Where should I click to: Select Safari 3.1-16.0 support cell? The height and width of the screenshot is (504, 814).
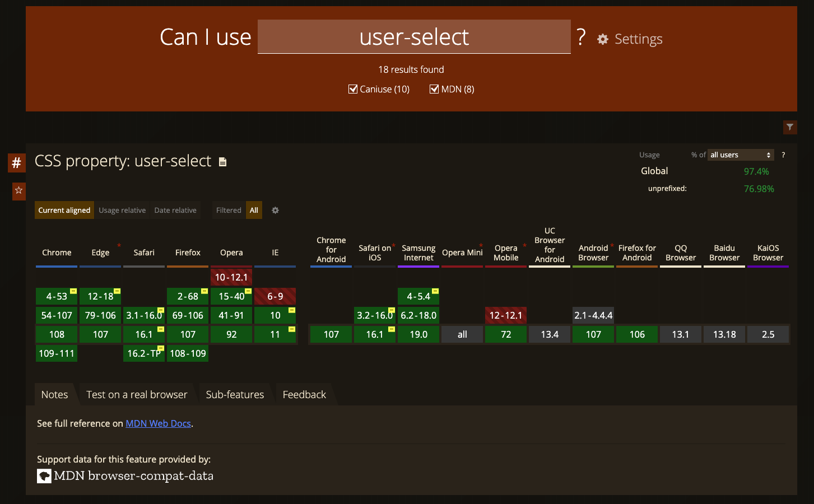pos(144,315)
